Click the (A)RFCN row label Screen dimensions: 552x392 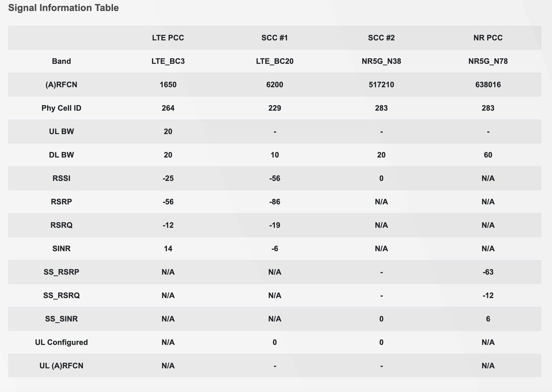click(61, 85)
